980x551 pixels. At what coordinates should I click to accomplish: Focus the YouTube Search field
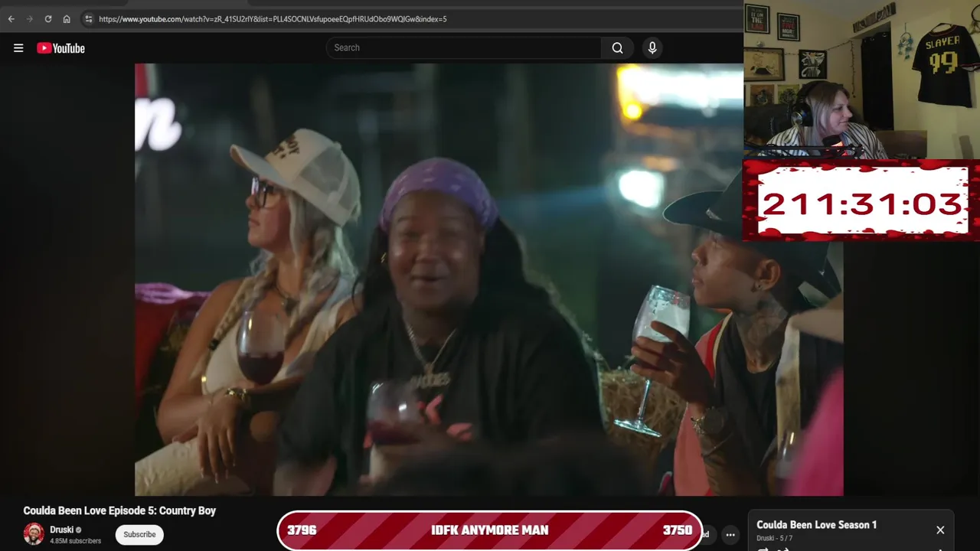point(463,47)
